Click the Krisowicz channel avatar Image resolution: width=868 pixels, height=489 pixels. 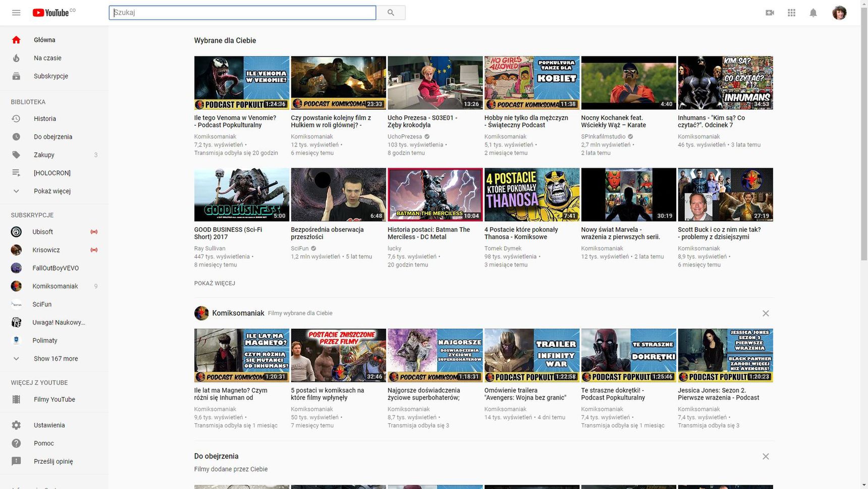point(16,250)
